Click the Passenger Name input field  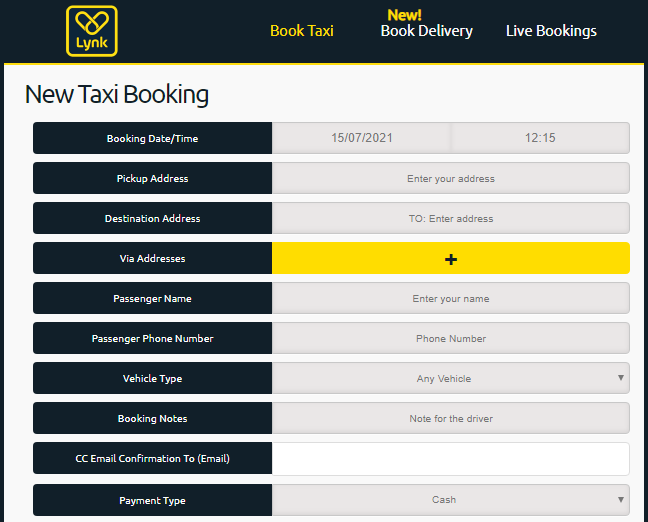pyautogui.click(x=451, y=298)
